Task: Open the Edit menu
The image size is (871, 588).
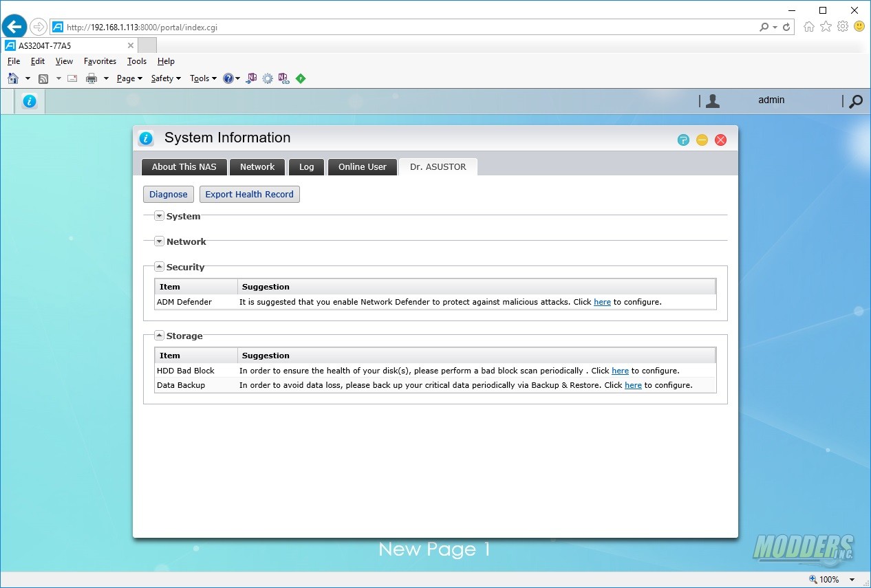Action: pos(38,61)
